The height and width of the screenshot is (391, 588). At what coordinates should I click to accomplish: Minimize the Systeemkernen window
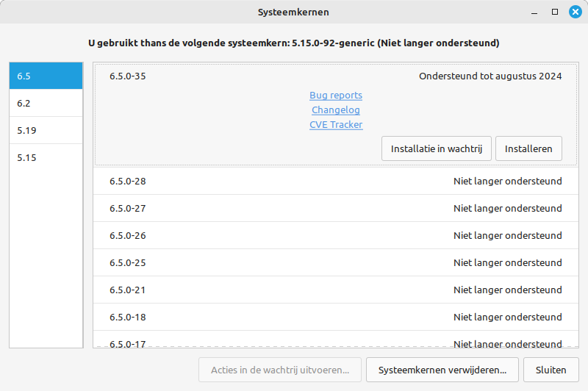[x=534, y=12]
